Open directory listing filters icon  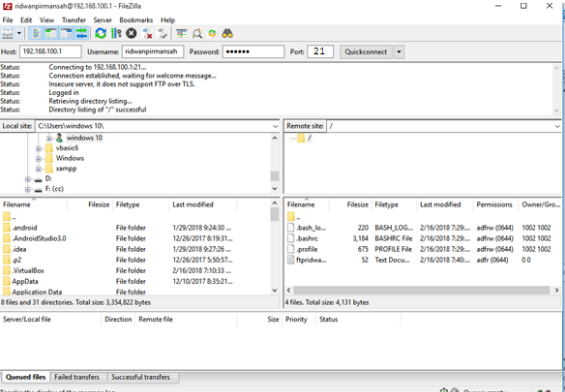[181, 34]
